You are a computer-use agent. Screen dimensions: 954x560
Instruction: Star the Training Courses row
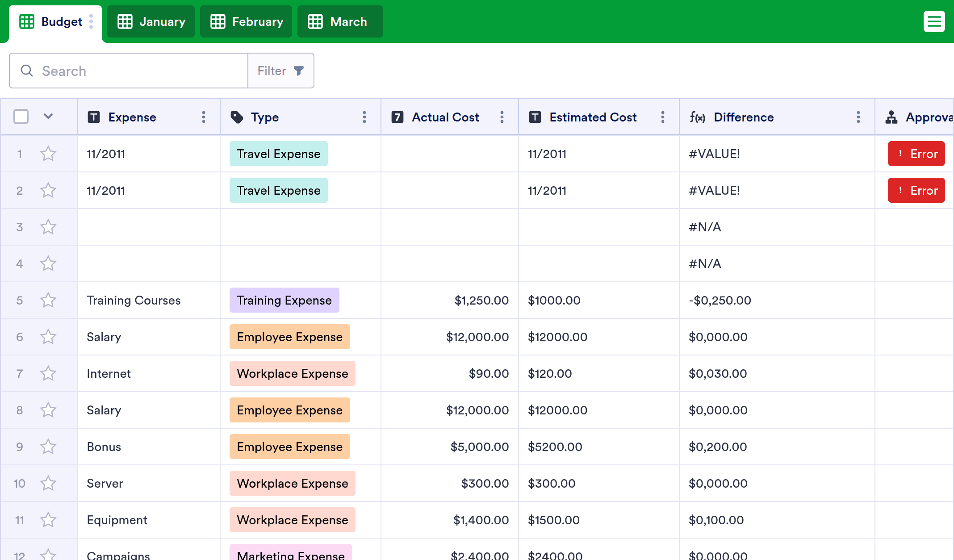(48, 301)
